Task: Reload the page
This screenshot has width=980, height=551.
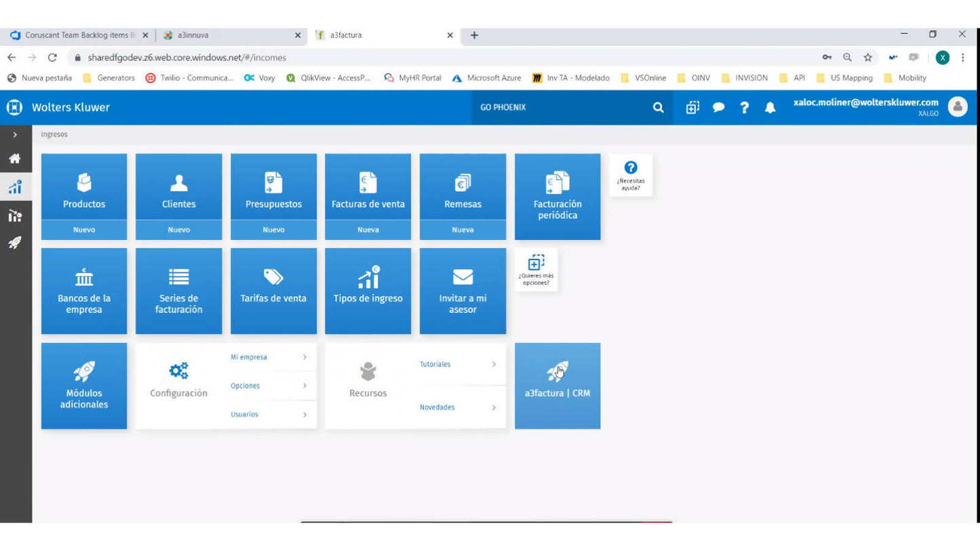Action: coord(52,58)
